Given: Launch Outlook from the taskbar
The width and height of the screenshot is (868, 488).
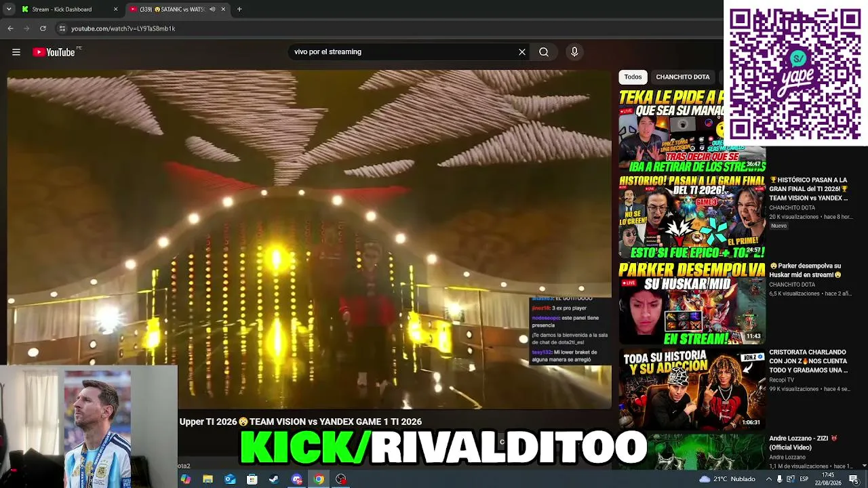Looking at the screenshot, I should click(x=230, y=479).
